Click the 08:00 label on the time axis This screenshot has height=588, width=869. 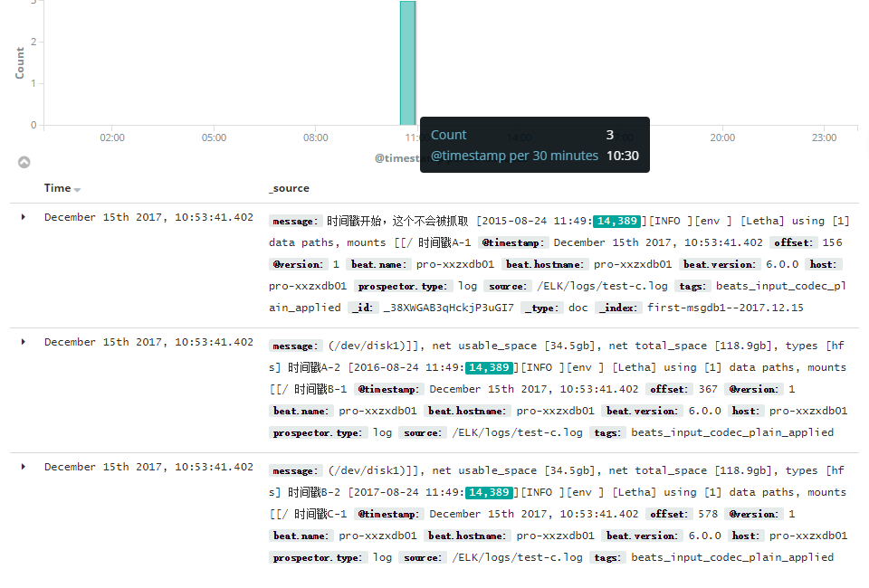pyautogui.click(x=315, y=138)
